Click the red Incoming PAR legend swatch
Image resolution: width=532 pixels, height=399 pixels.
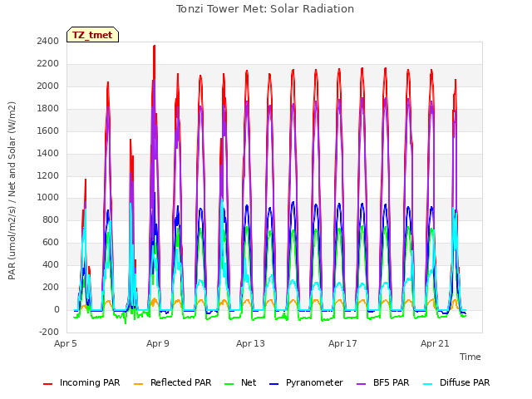coord(47,384)
